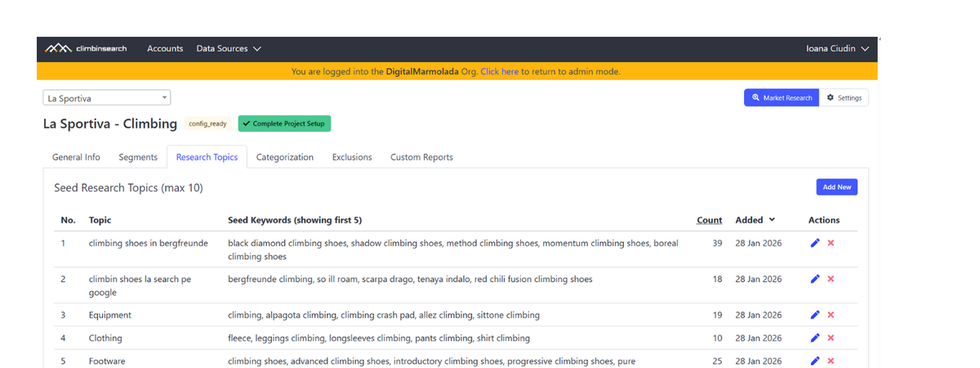
Task: Edit the 'climbin shoes la search pe google' topic
Action: tap(815, 279)
